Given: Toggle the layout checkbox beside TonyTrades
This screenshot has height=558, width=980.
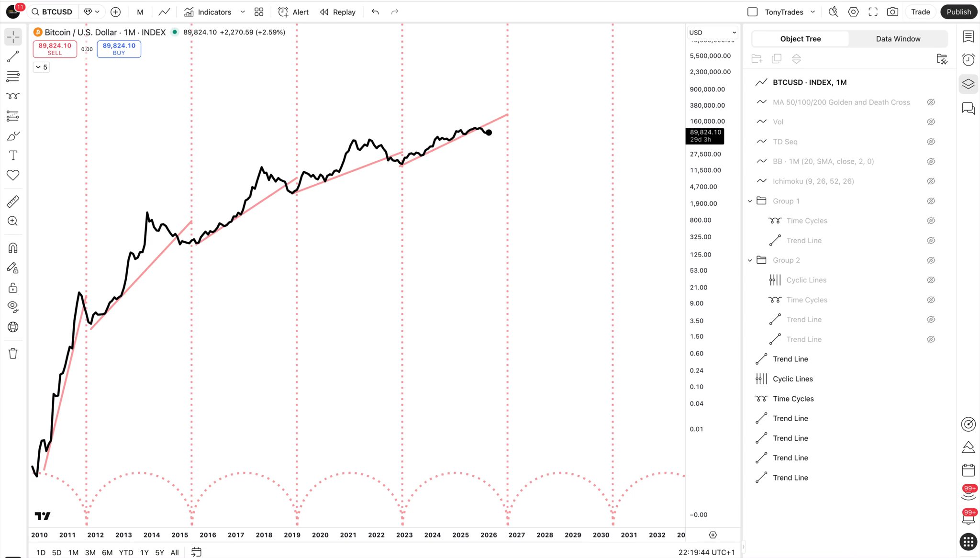Looking at the screenshot, I should pos(752,12).
